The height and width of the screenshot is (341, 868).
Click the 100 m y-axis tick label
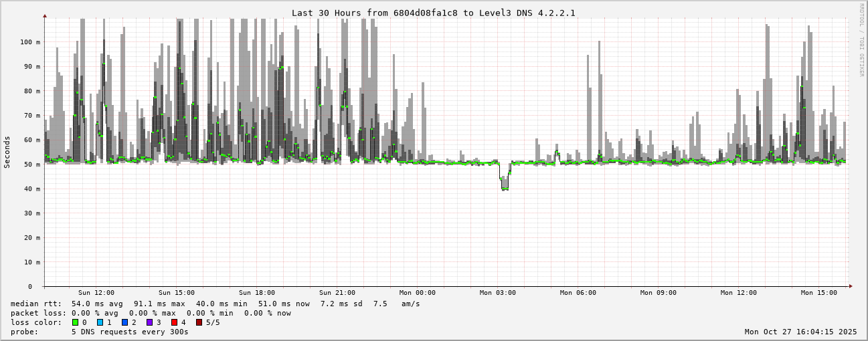coord(29,42)
